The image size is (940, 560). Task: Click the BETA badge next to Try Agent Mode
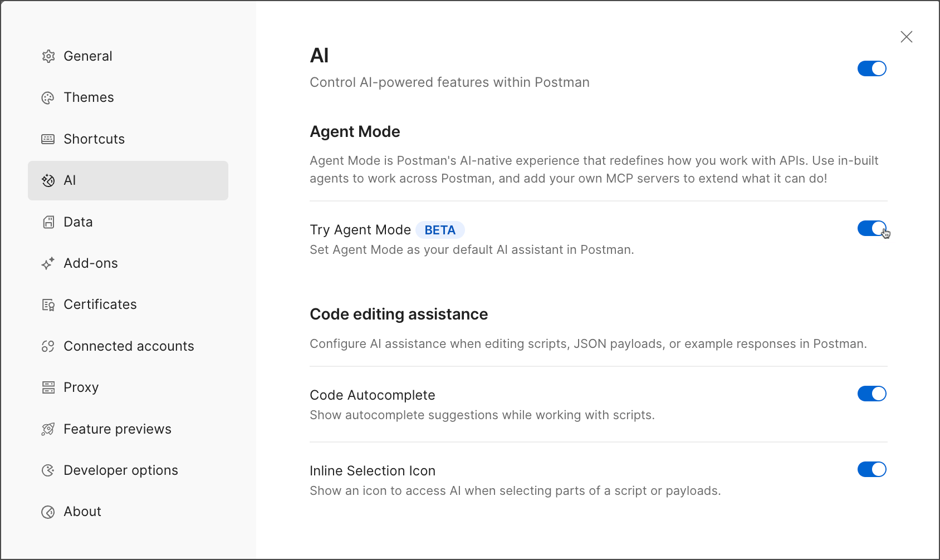440,229
